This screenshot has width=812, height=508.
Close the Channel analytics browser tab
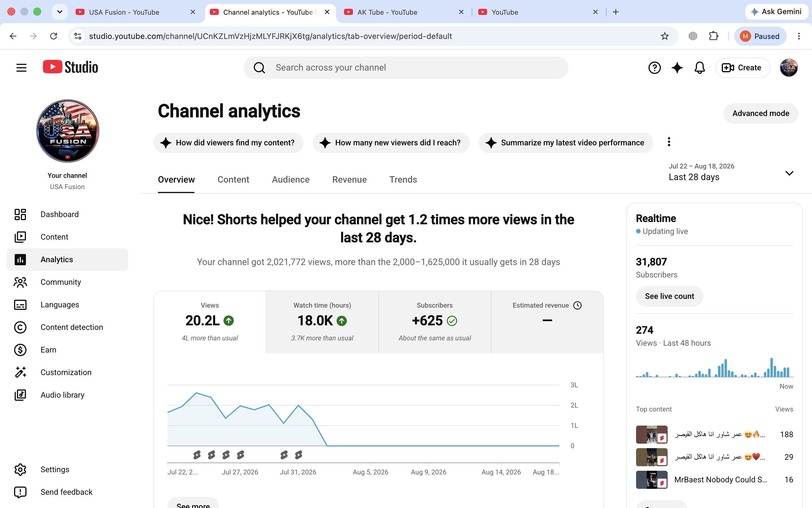327,12
